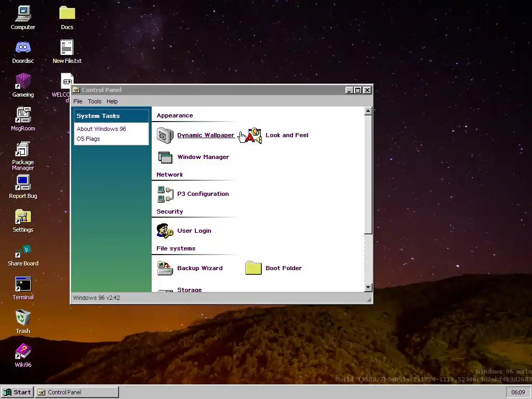Click the Control Panel title bar icon
Image resolution: width=532 pixels, height=399 pixels.
click(x=76, y=90)
